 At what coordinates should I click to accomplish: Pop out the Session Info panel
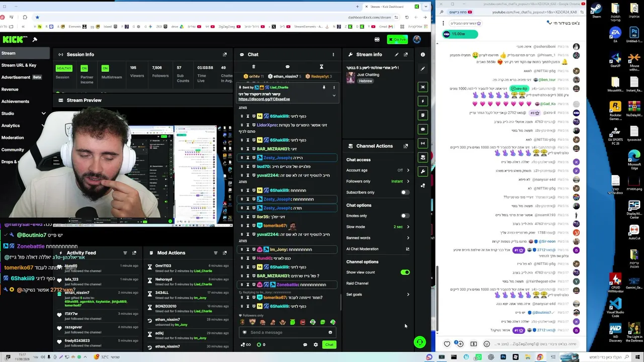(x=225, y=54)
